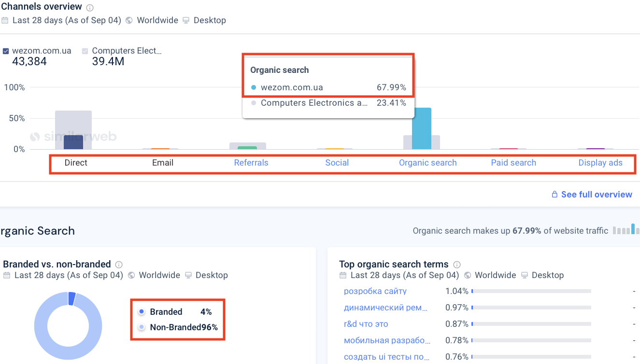The height and width of the screenshot is (364, 640).
Task: Click the "r&d что это" search term
Action: pos(366,324)
